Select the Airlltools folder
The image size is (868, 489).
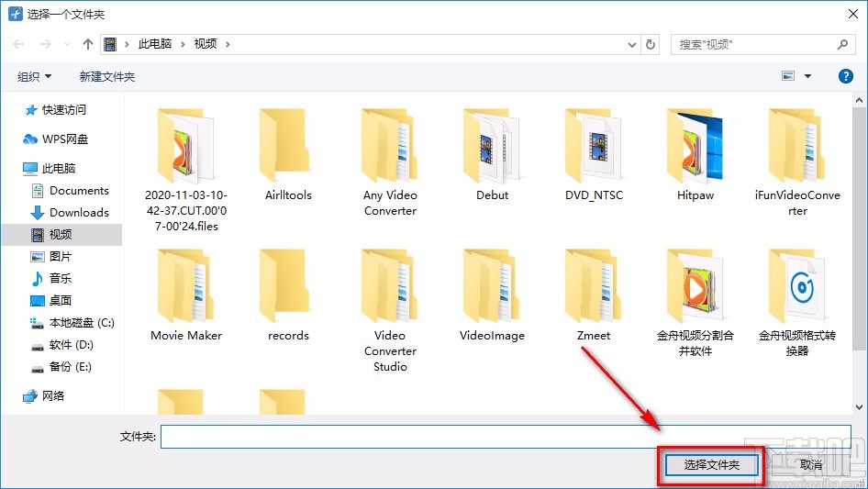pos(288,155)
